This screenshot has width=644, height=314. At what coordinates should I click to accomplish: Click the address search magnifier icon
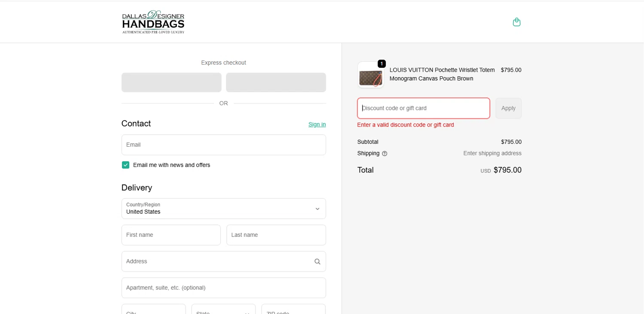point(317,262)
